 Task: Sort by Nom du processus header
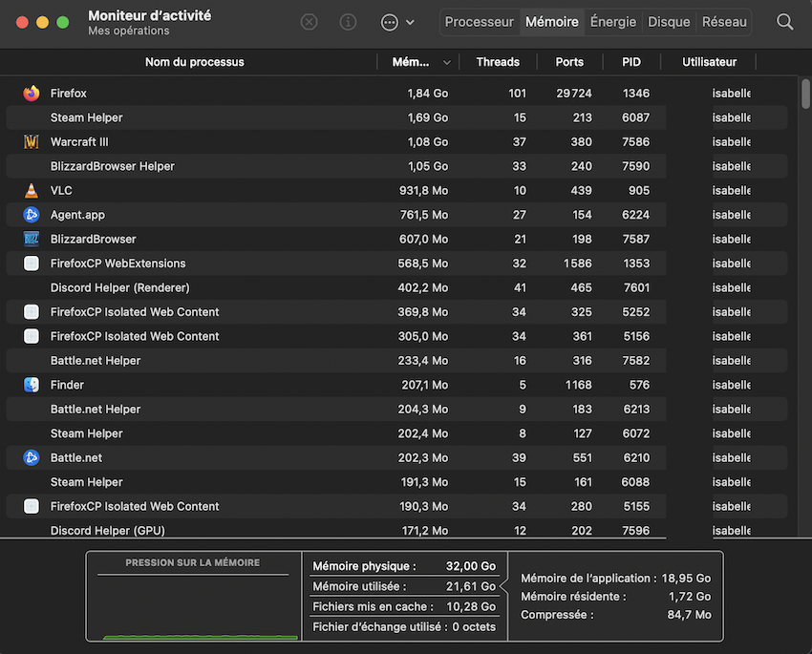pos(194,62)
